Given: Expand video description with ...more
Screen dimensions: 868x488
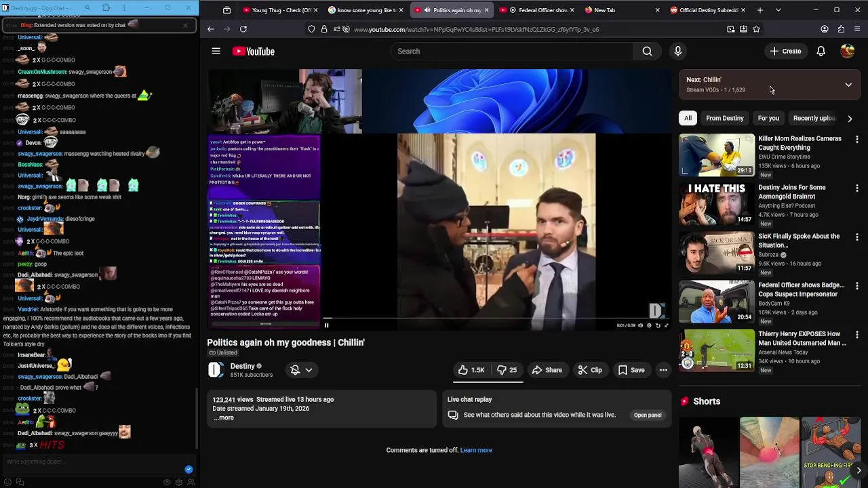Looking at the screenshot, I should (x=224, y=418).
